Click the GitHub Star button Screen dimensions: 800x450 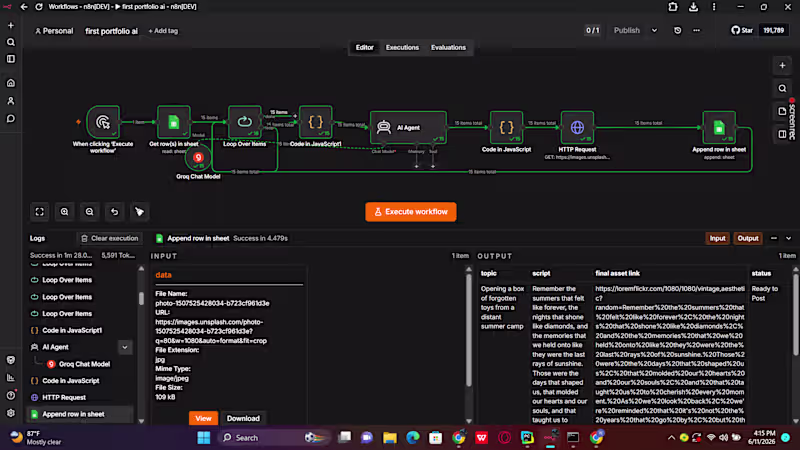[742, 31]
